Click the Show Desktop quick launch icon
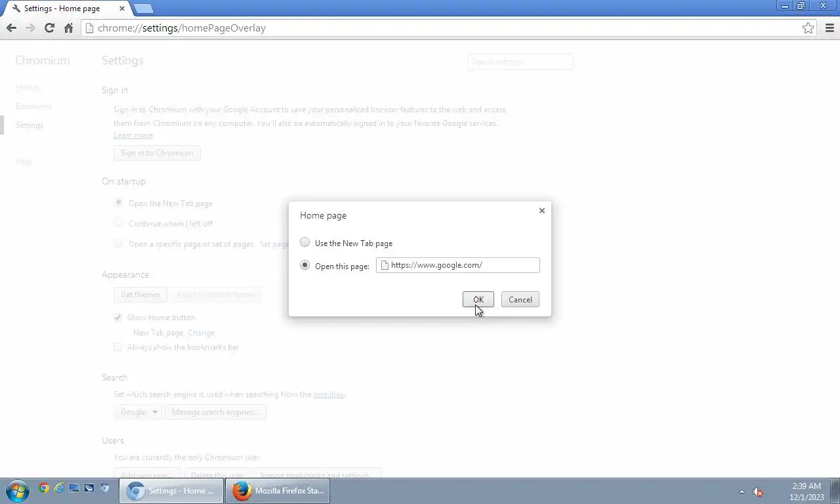840x504 pixels. pos(74,488)
